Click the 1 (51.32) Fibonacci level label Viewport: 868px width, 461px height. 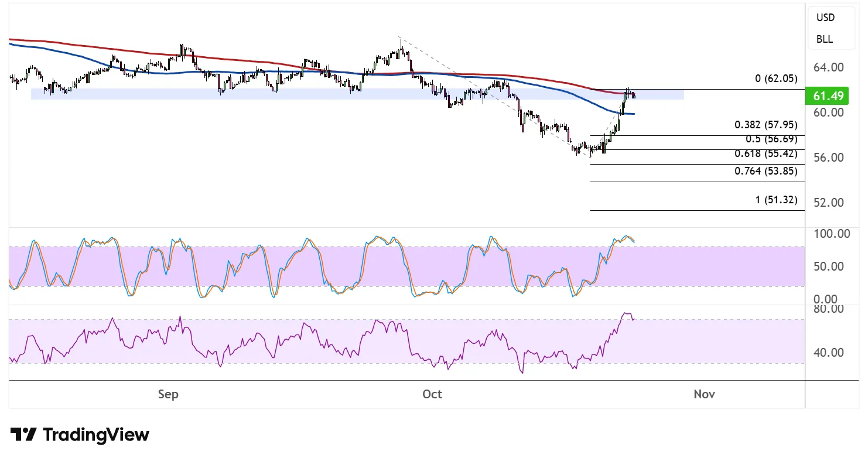pyautogui.click(x=776, y=200)
